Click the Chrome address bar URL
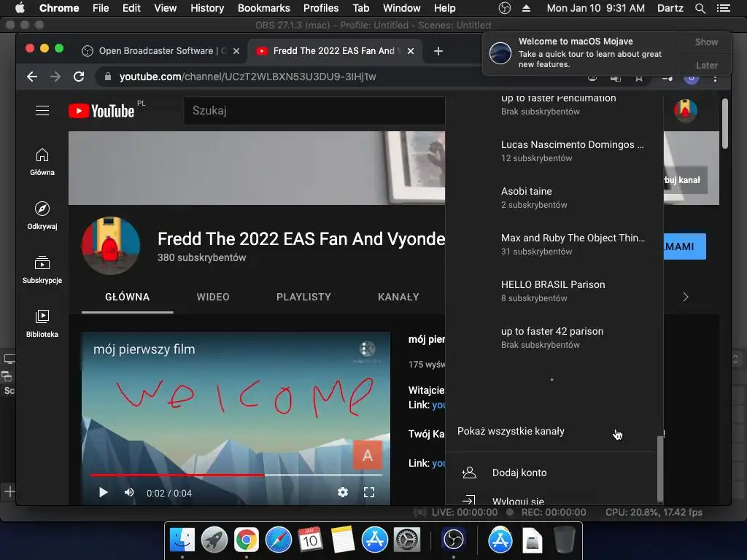This screenshot has height=560, width=747. click(248, 77)
